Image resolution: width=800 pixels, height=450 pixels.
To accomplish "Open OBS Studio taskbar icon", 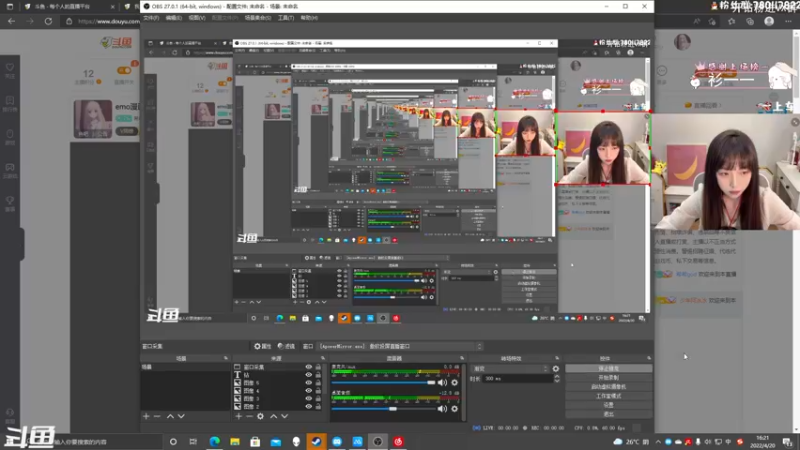I will pyautogui.click(x=378, y=441).
